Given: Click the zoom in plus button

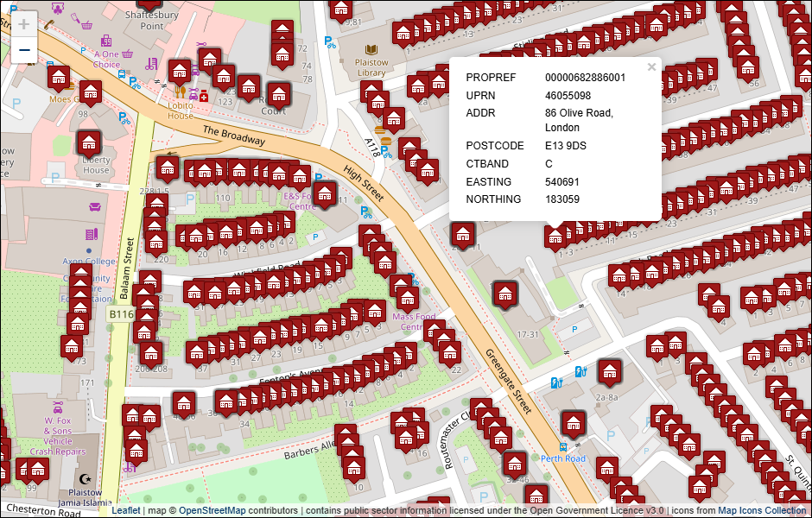Looking at the screenshot, I should (24, 24).
